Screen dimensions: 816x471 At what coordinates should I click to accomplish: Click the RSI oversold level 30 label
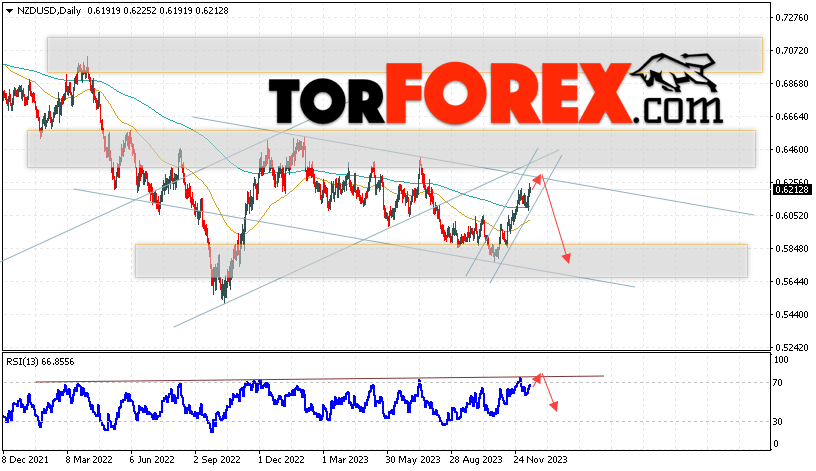pos(777,422)
